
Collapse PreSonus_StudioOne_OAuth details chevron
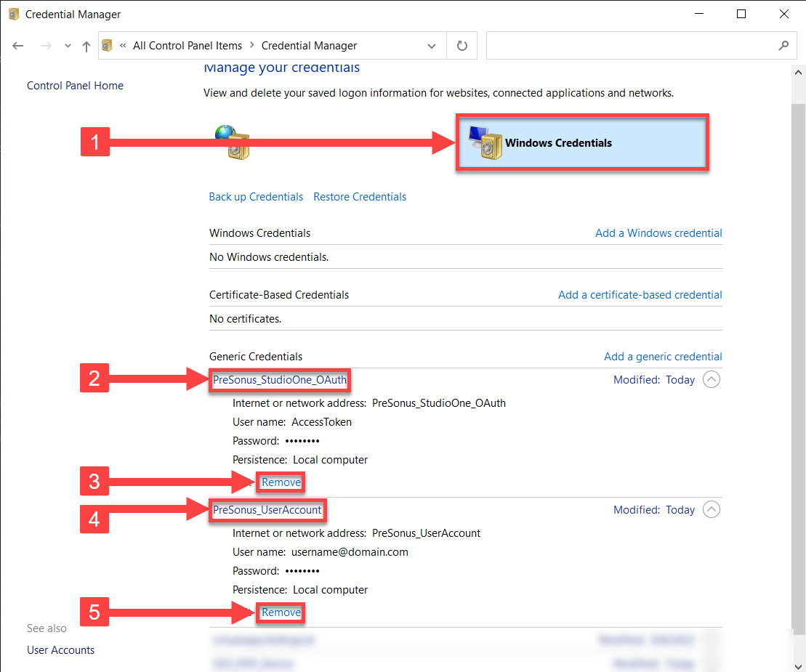712,380
